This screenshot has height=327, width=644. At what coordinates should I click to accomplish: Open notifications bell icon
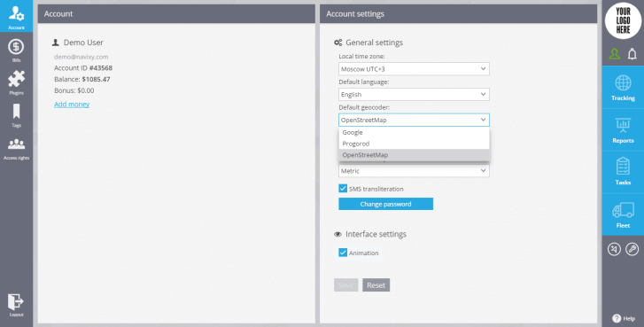632,54
